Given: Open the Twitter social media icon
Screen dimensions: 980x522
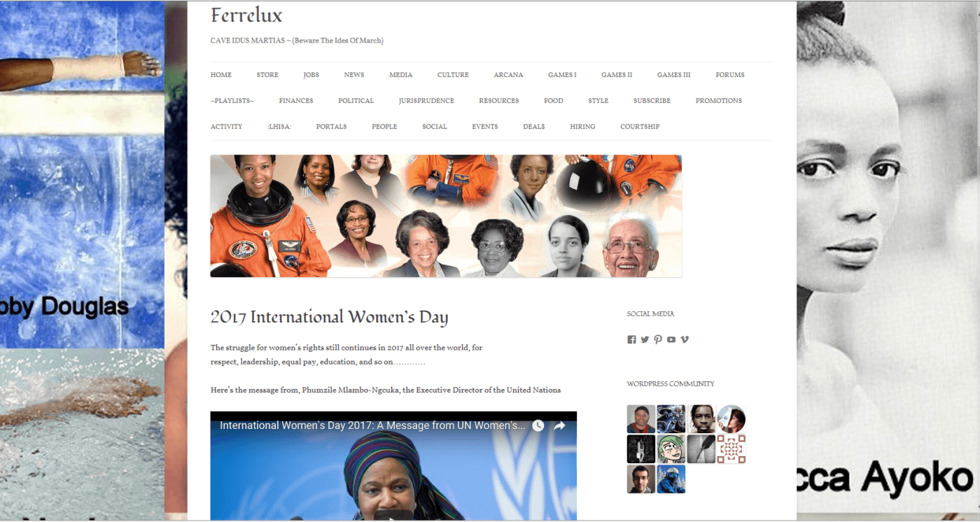Looking at the screenshot, I should point(645,339).
